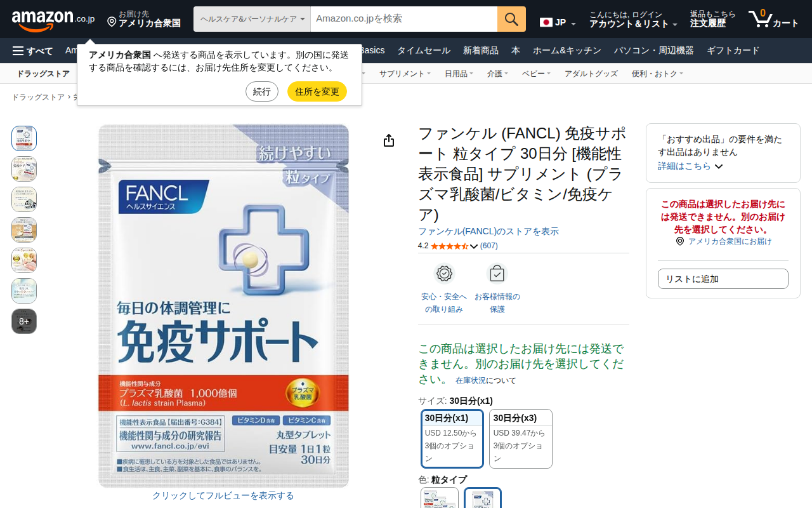812x508 pixels.
Task: Select the sixth product thumbnail in strip
Action: (24, 291)
